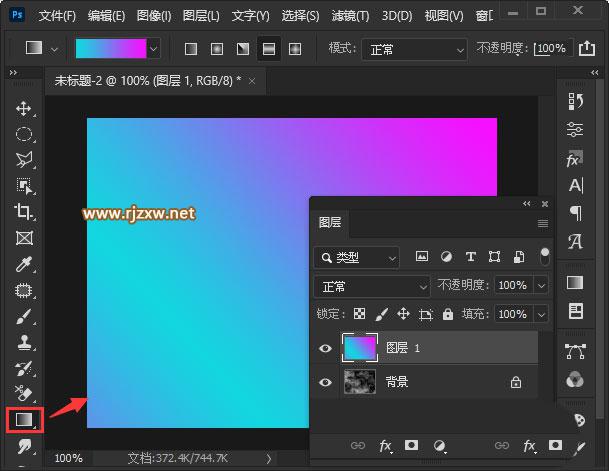
Task: Expand toolbar double-arrow at top left
Action: (x=13, y=73)
